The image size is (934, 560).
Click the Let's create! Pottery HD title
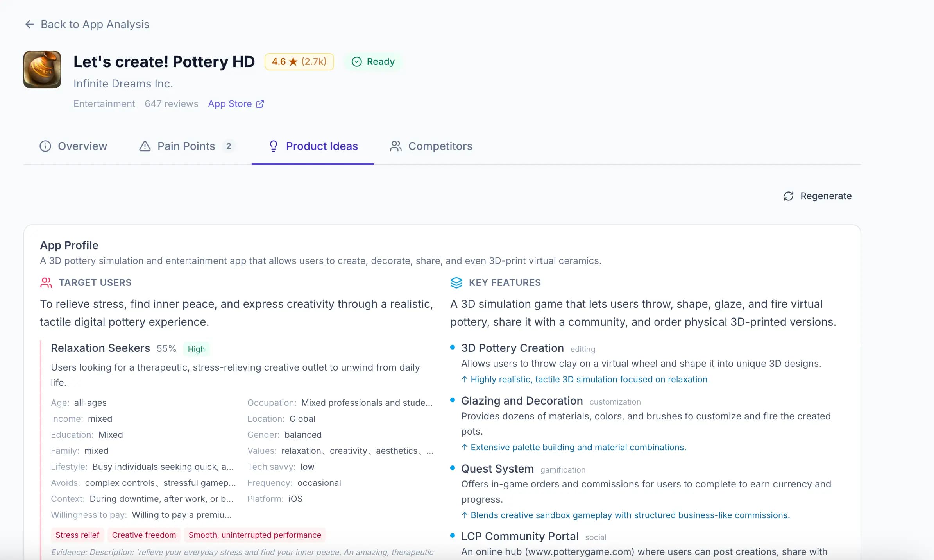coord(164,62)
